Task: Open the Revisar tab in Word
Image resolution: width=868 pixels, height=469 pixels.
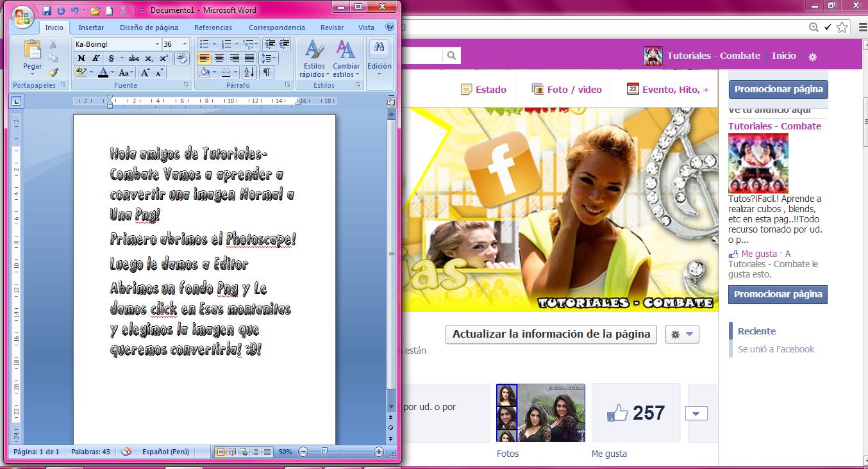Action: coord(331,28)
